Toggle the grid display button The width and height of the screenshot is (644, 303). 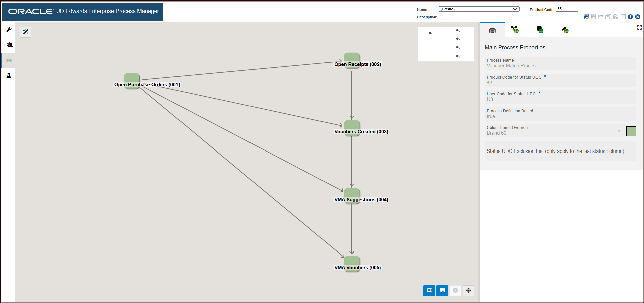pyautogui.click(x=442, y=291)
